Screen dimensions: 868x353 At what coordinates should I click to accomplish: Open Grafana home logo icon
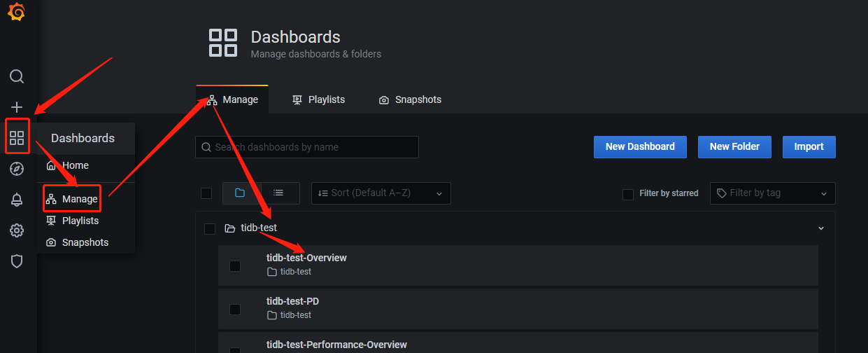tap(17, 13)
